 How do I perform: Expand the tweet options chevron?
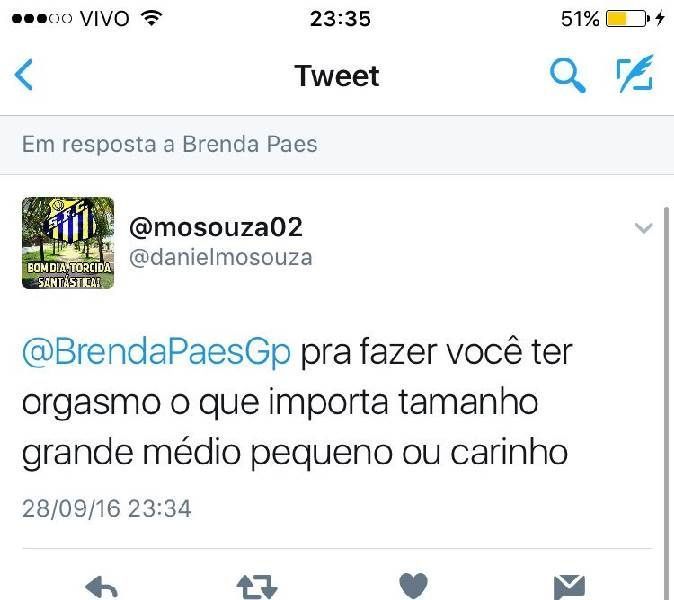tap(643, 228)
